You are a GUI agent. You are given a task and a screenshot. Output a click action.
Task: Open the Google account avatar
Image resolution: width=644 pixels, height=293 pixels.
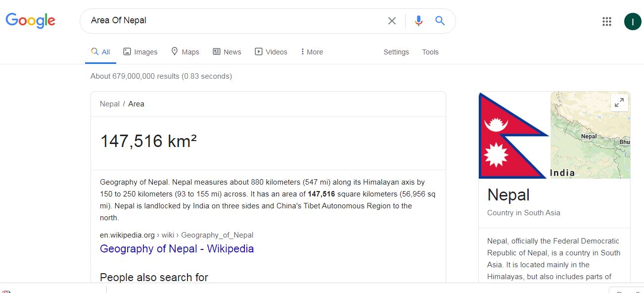coord(633,21)
